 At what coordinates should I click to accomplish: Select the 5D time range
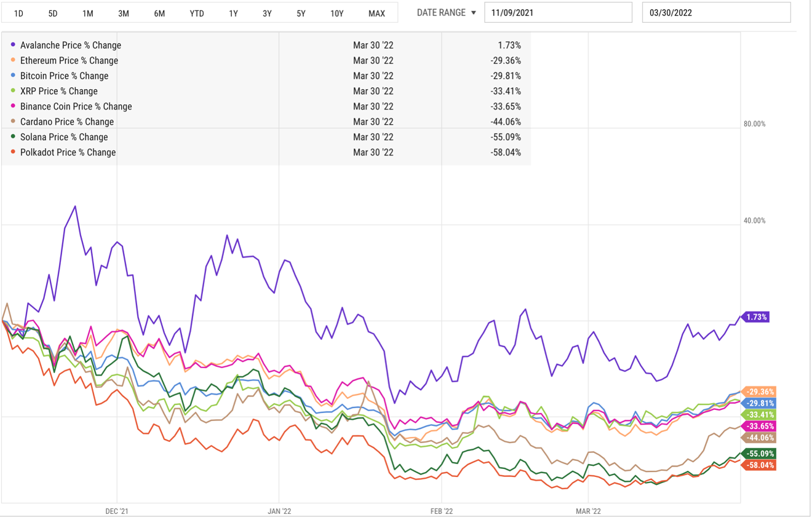(53, 13)
